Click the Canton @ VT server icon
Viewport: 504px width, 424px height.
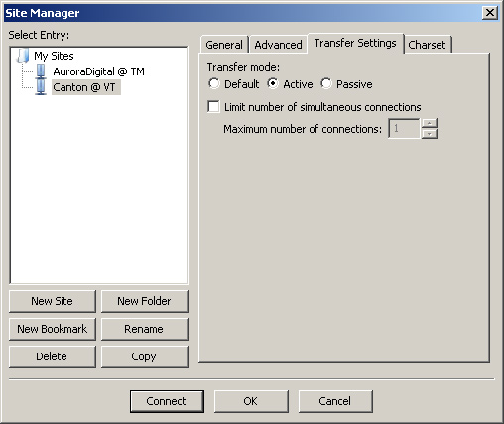pyautogui.click(x=41, y=87)
